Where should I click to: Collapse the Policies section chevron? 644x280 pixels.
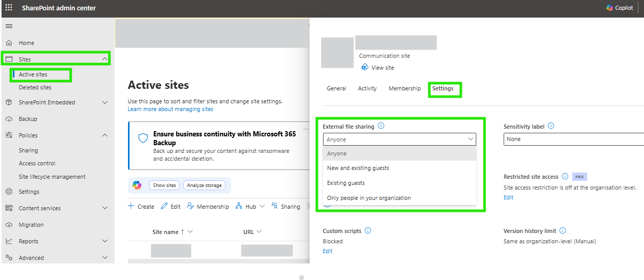[105, 135]
